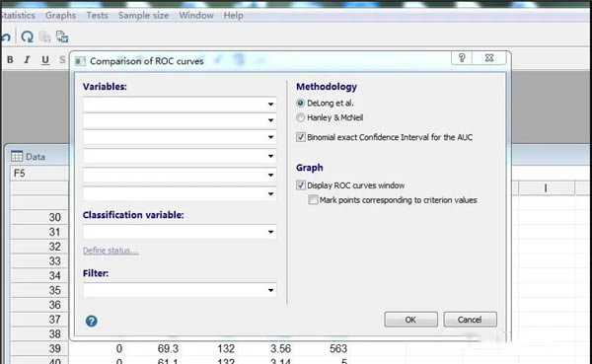Image resolution: width=592 pixels, height=364 pixels.
Task: Enable Mark points corresponding to criterion values
Action: [x=313, y=199]
